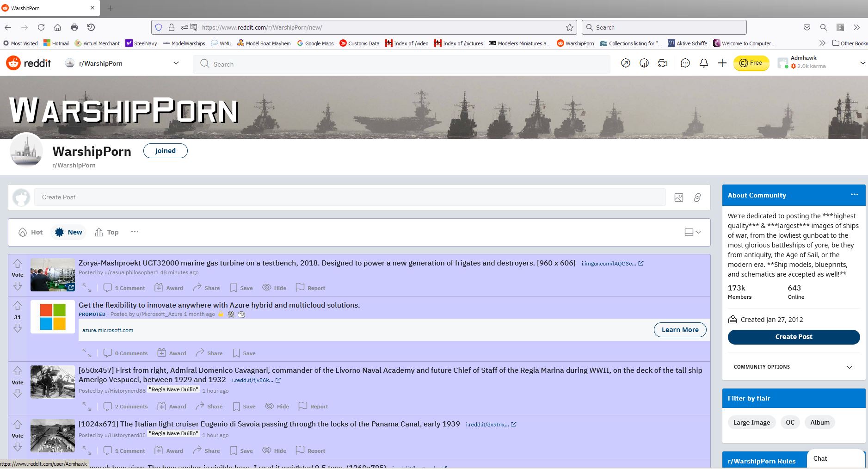868x469 pixels.
Task: Open Firefox history clock icon
Action: 91,27
